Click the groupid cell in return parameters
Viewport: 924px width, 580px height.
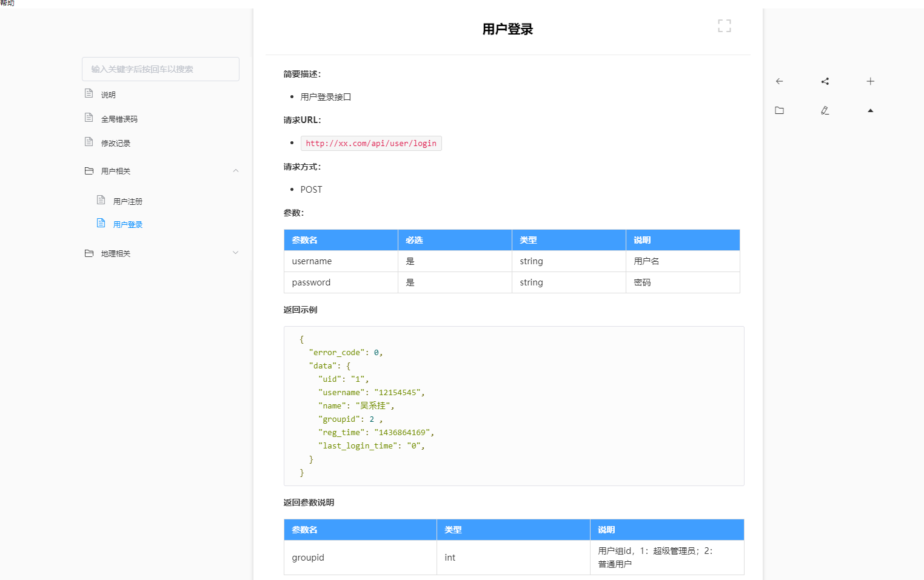(x=360, y=558)
